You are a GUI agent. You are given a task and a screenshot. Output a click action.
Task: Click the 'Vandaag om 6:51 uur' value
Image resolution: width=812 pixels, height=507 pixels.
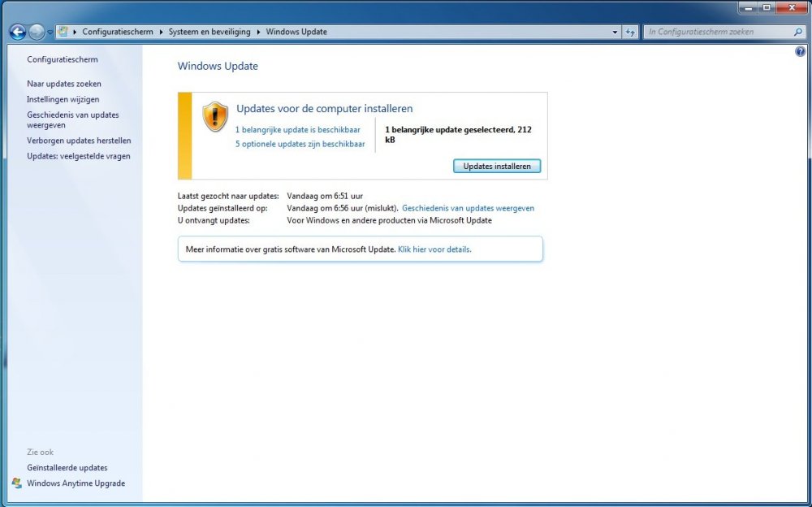tap(325, 196)
